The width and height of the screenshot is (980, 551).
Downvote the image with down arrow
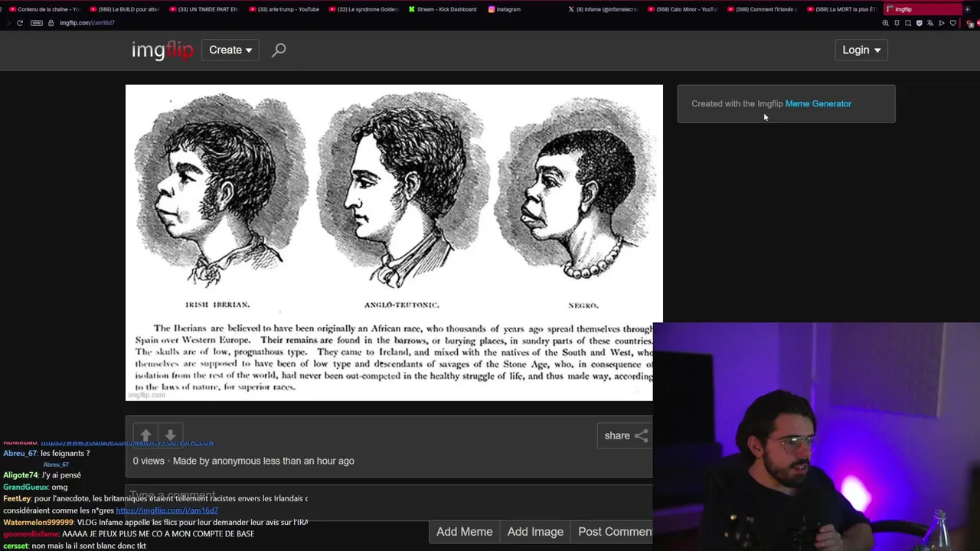click(170, 435)
